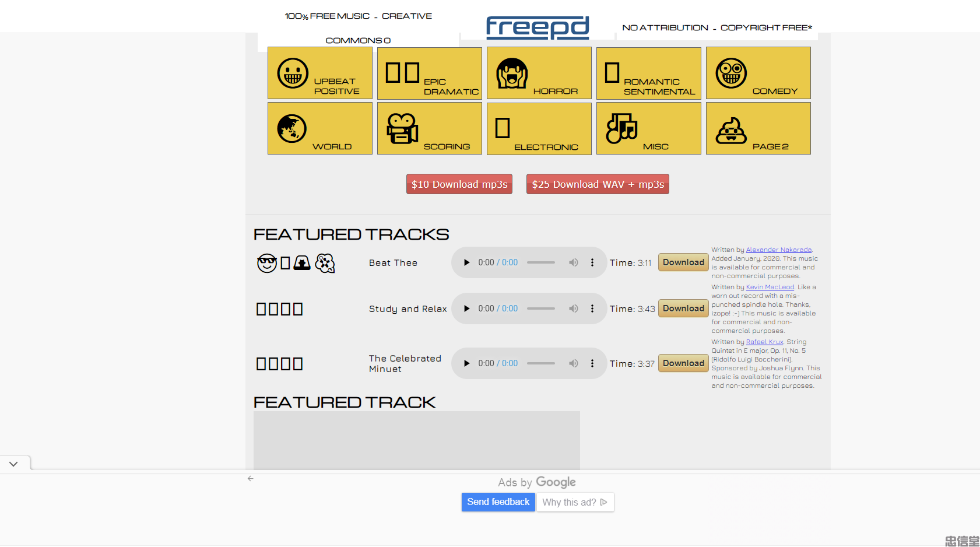Screen dimensions: 980x547
Task: Click The Celebrated Minuet track title
Action: pos(405,363)
